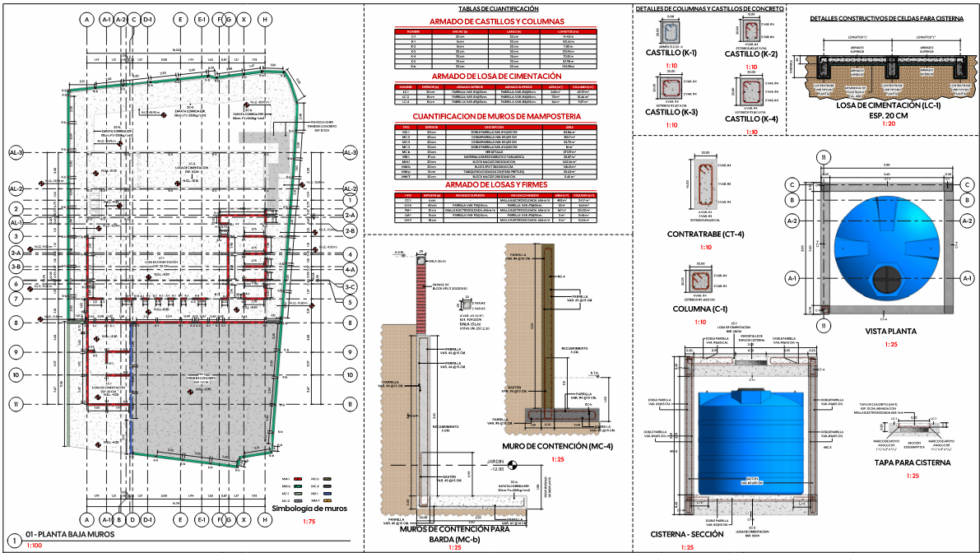Click grid bubble E-1 above the floor plan
Viewport: 980px width, 553px height.
(202, 20)
